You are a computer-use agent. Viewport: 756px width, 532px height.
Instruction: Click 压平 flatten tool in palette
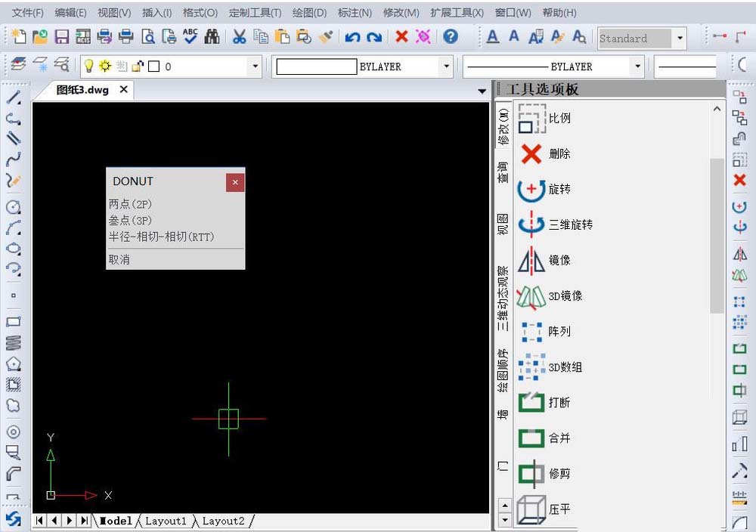545,509
